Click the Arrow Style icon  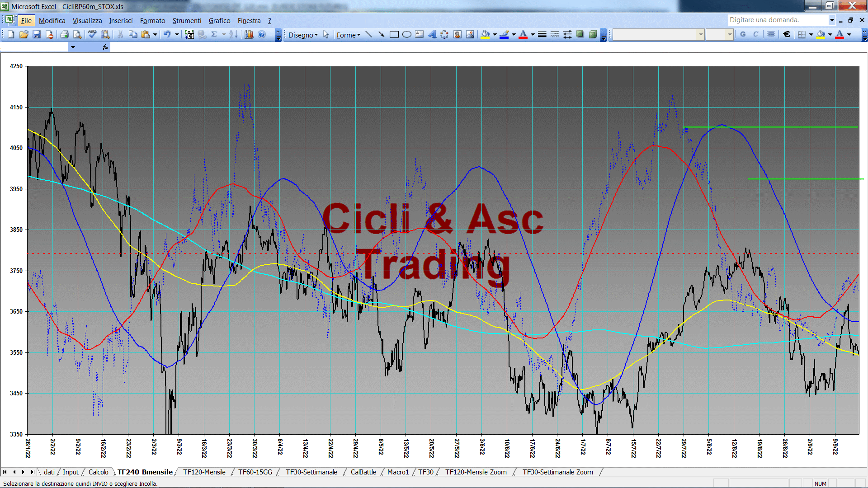click(x=567, y=34)
